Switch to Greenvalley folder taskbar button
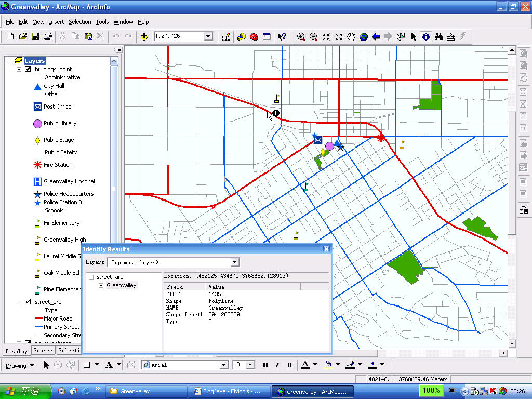The image size is (532, 399). point(146,392)
